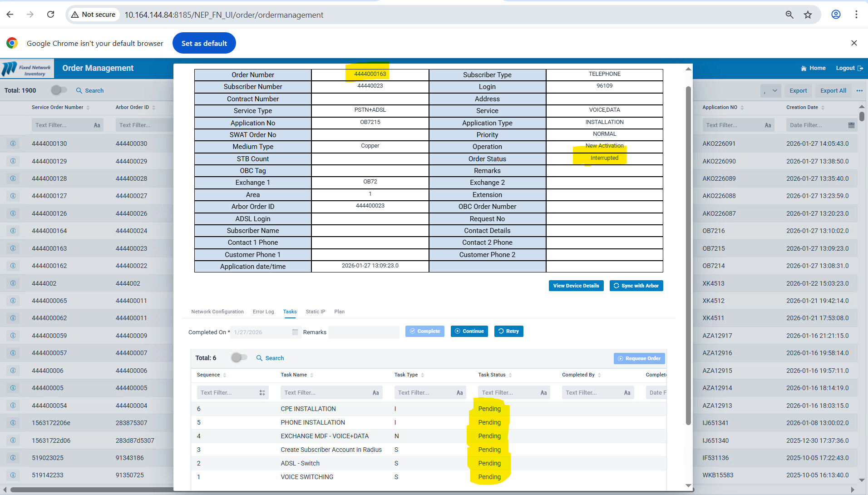The image size is (868, 495).
Task: Open the Network Configuration tab
Action: [217, 312]
